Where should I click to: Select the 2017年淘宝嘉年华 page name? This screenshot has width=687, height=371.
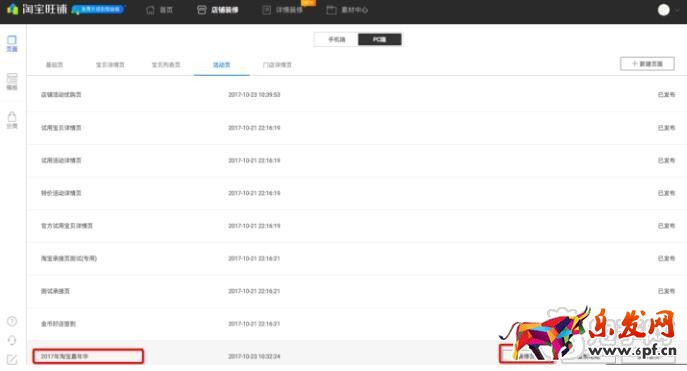tap(64, 357)
